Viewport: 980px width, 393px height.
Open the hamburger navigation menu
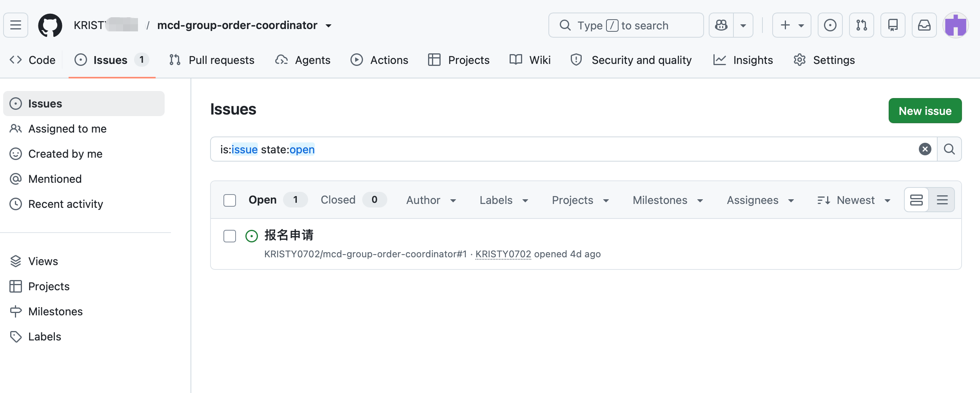coord(16,25)
